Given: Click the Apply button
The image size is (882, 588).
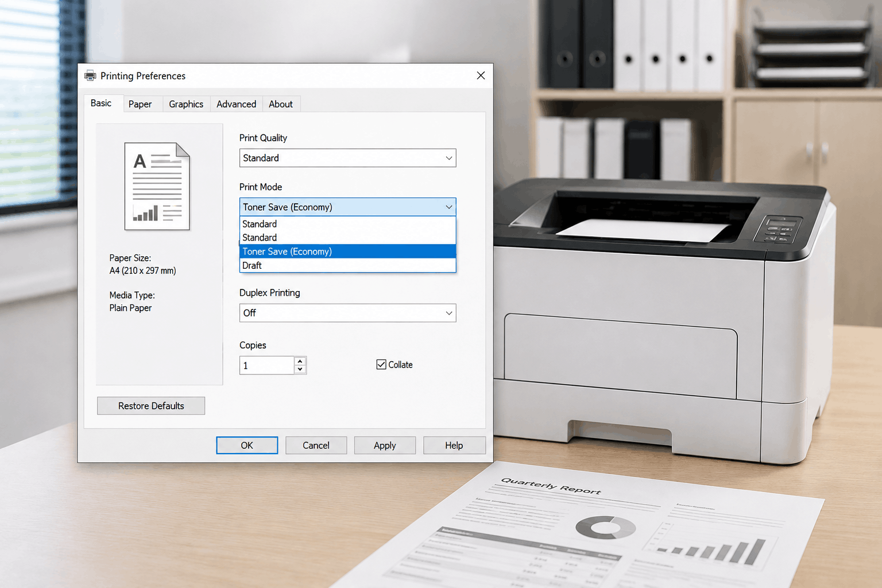Looking at the screenshot, I should pos(385,446).
